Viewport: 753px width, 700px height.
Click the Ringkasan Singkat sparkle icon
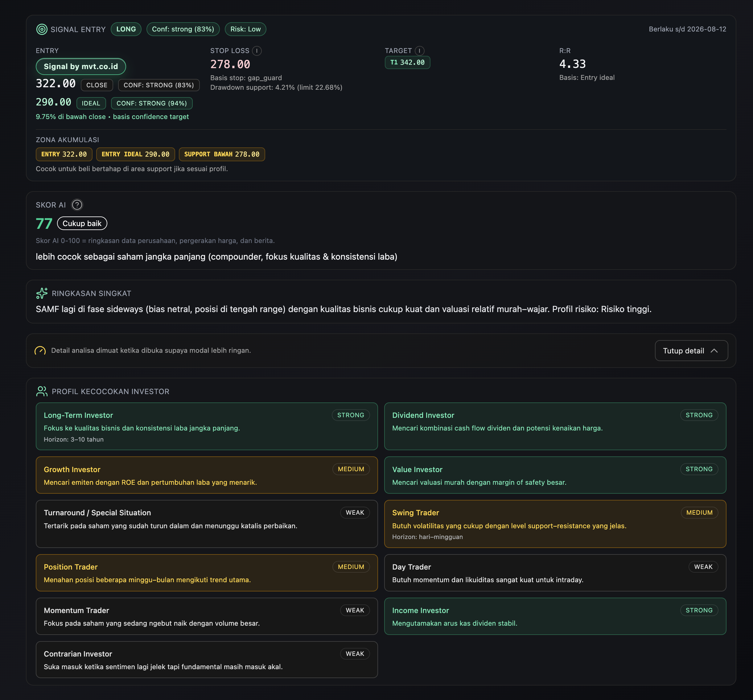point(42,293)
